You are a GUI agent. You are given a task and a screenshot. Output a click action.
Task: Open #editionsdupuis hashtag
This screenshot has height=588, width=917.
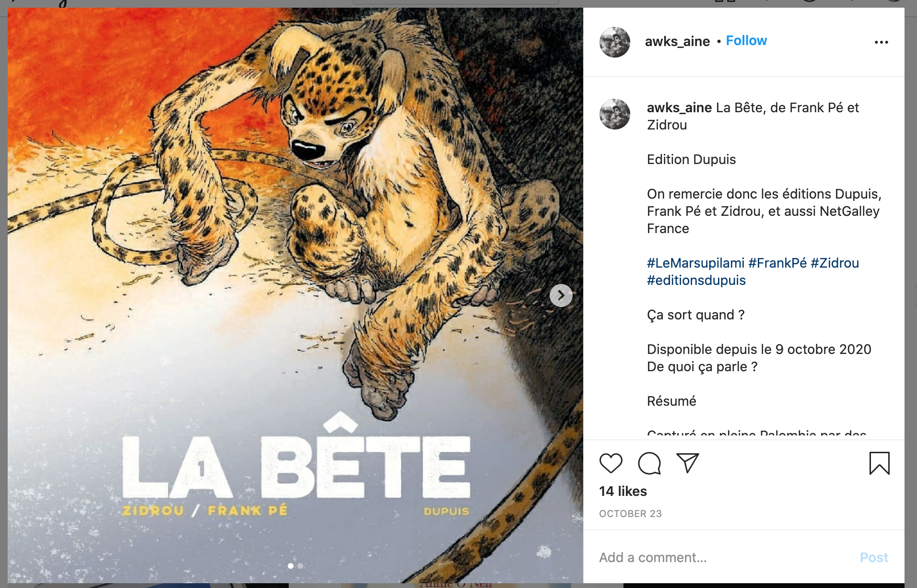point(696,281)
